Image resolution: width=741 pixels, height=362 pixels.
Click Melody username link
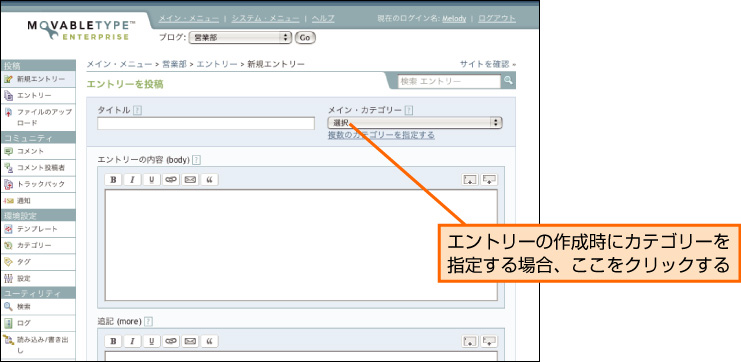tap(454, 19)
